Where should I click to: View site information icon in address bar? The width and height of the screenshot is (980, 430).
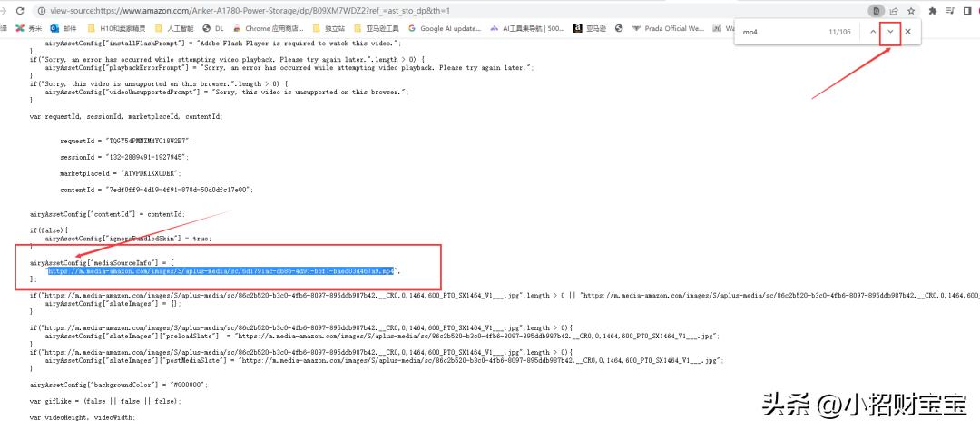tap(42, 11)
